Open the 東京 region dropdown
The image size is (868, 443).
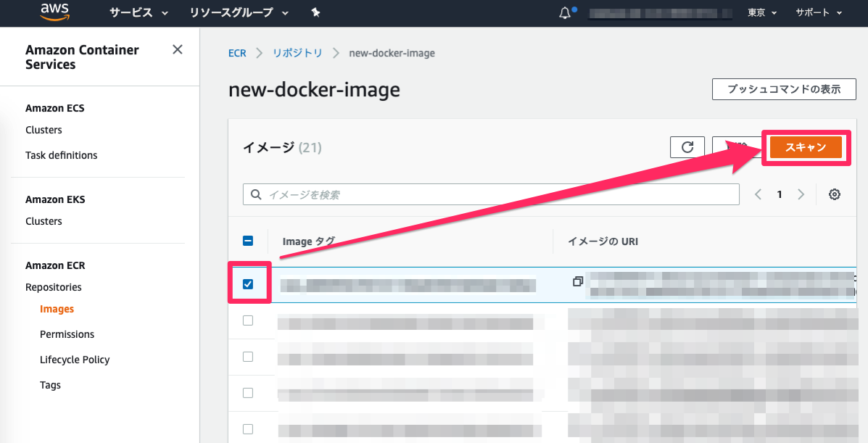pos(762,13)
